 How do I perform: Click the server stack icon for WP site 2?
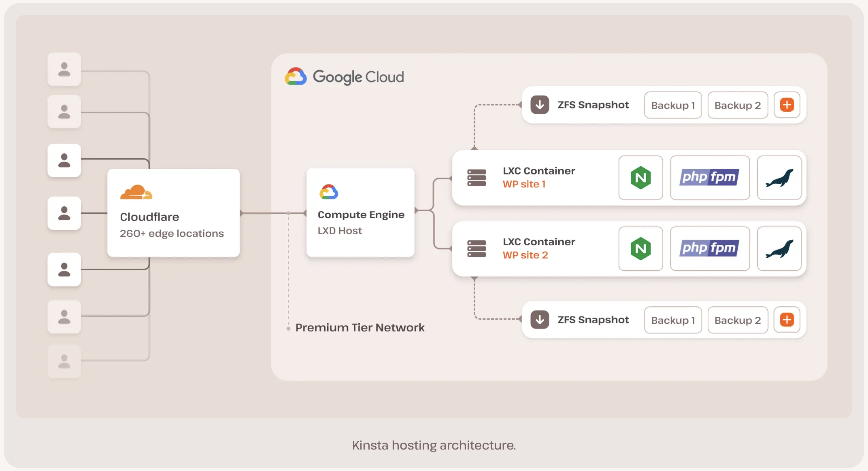click(x=477, y=248)
